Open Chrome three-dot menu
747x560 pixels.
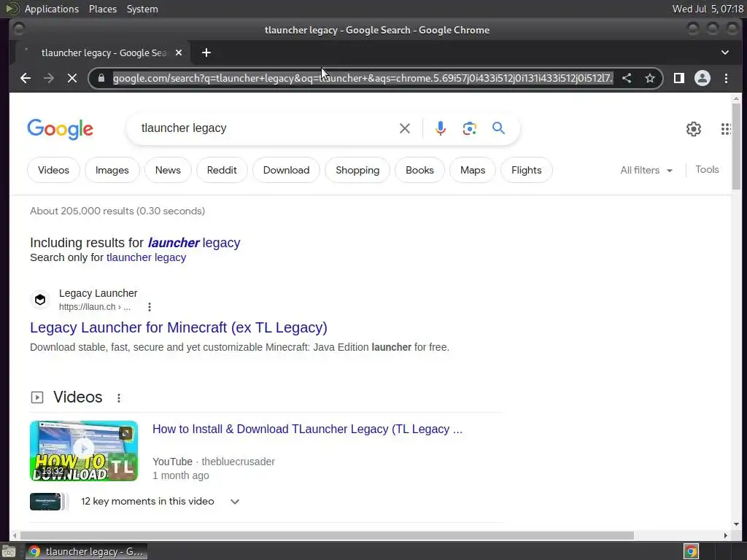[x=726, y=78]
